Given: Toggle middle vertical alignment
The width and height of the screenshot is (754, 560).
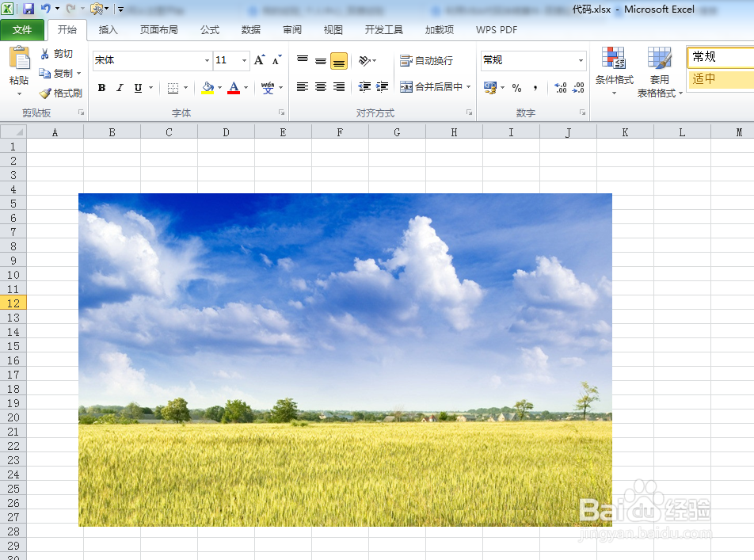Looking at the screenshot, I should (321, 61).
